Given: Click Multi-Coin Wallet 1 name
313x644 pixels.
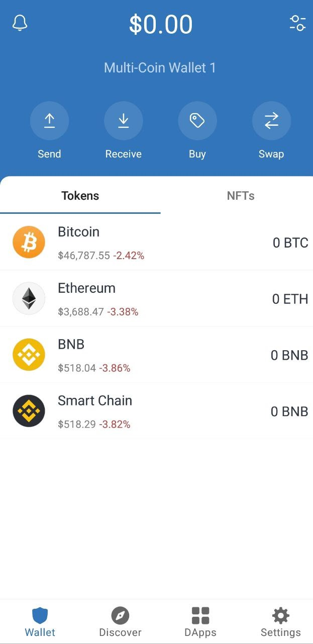Looking at the screenshot, I should coord(160,68).
